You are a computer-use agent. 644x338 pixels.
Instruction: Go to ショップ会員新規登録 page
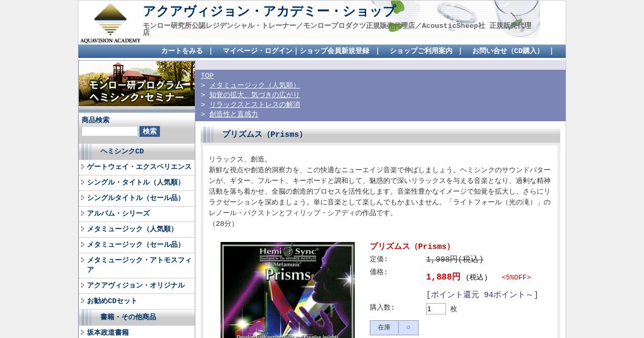[334, 51]
